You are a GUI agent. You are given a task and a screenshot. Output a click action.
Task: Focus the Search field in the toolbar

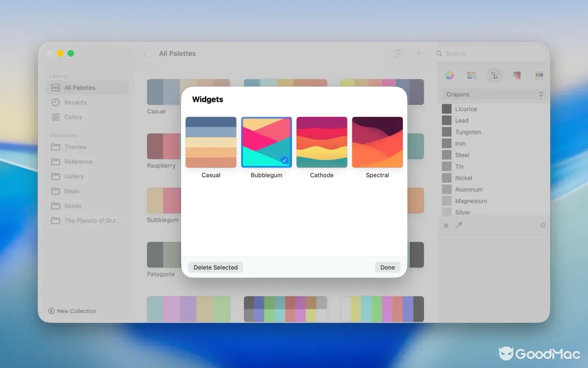point(489,53)
